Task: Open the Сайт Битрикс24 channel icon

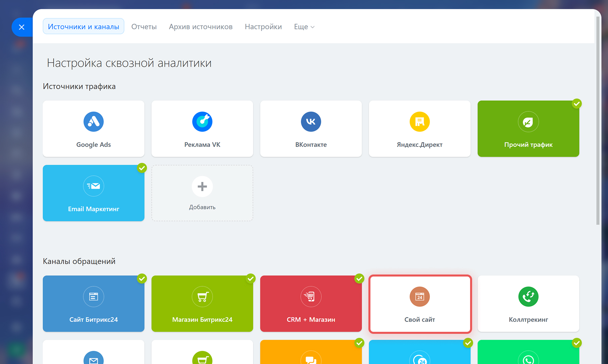Action: (94, 297)
